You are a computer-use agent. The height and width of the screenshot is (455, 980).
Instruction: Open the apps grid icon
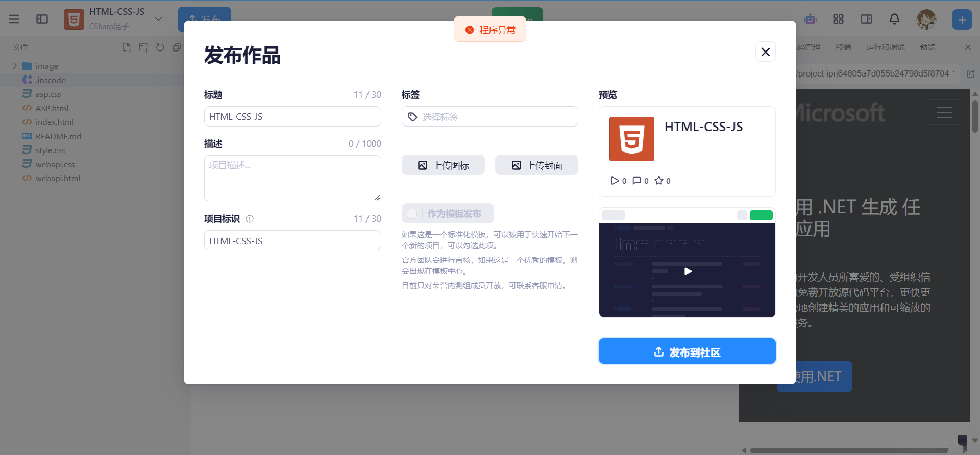(838, 19)
